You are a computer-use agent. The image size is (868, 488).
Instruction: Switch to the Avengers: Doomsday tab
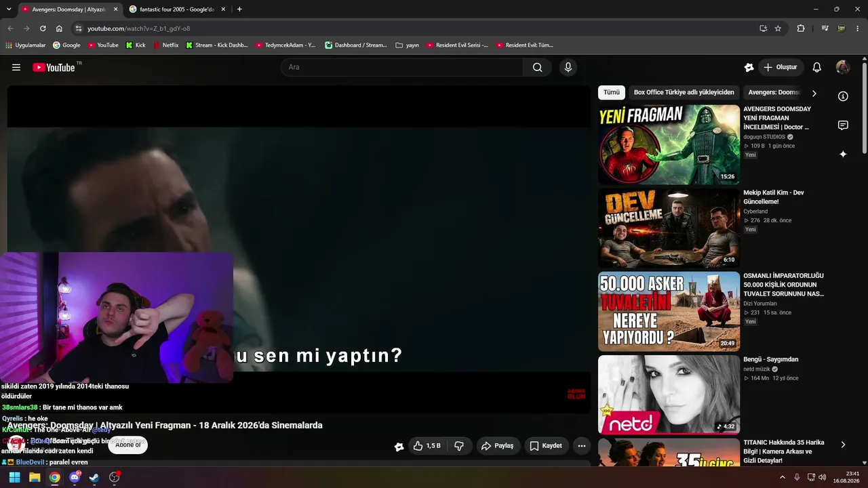click(68, 9)
